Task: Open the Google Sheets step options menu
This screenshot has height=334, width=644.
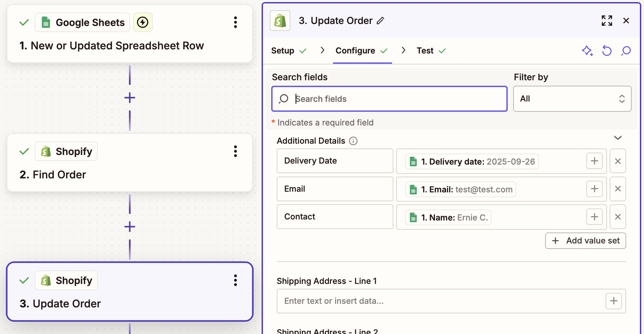Action: (235, 22)
